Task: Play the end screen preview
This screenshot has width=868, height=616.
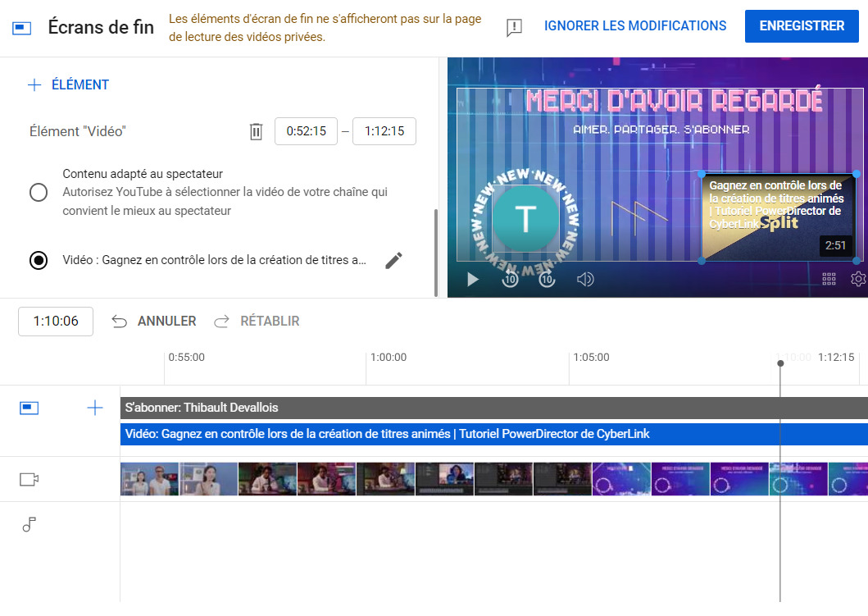Action: [x=472, y=279]
